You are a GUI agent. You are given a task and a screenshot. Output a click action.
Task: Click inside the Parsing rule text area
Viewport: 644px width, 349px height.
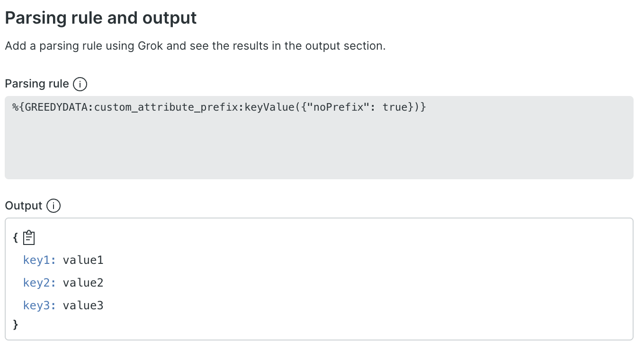coord(319,137)
